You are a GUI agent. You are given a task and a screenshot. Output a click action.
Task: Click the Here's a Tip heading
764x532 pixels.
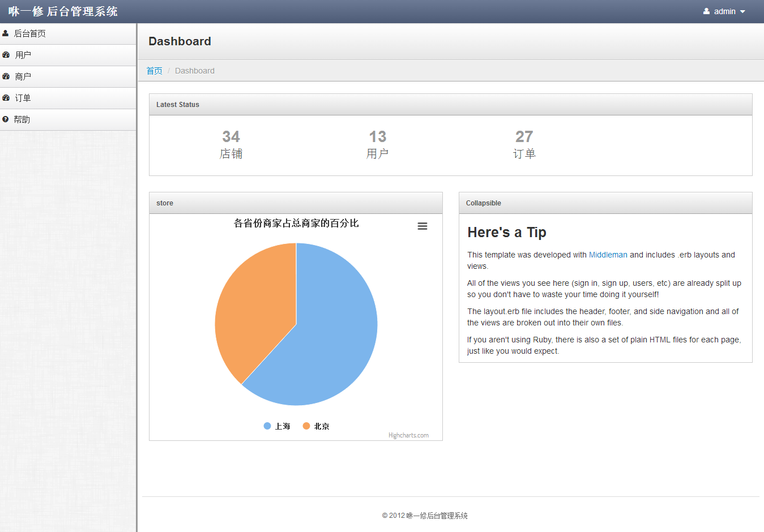pyautogui.click(x=507, y=232)
